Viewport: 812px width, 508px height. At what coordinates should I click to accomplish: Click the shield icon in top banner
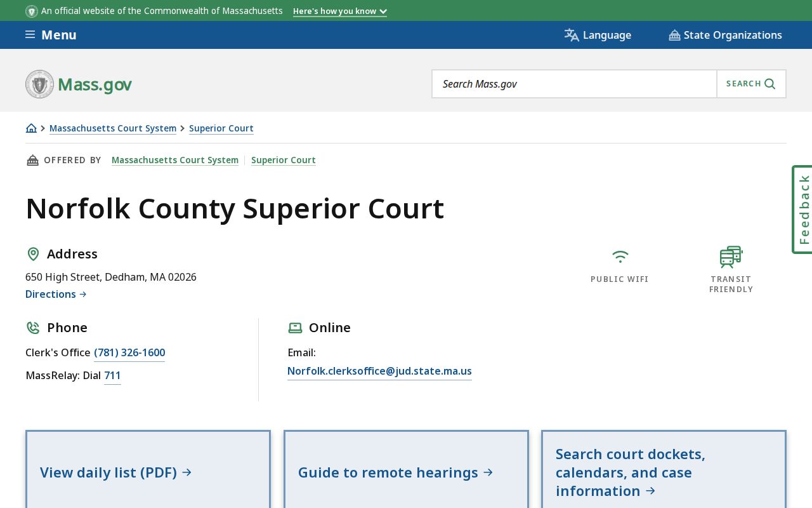32,11
